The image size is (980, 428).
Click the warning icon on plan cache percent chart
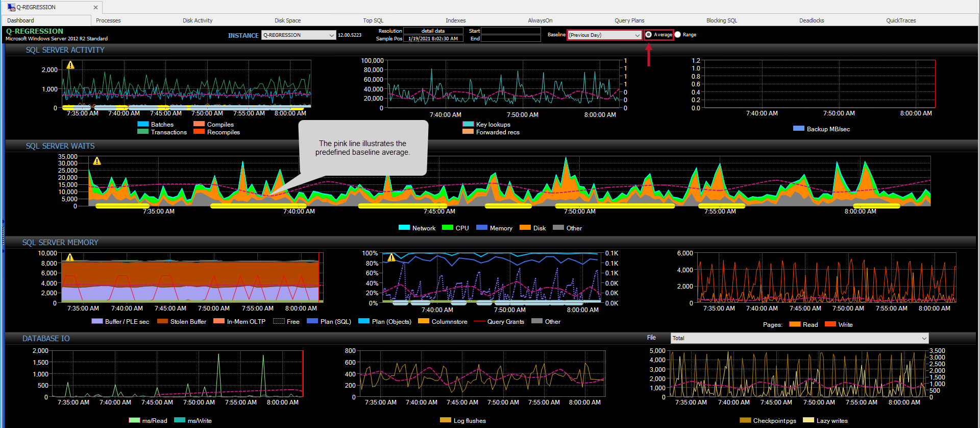pos(391,257)
